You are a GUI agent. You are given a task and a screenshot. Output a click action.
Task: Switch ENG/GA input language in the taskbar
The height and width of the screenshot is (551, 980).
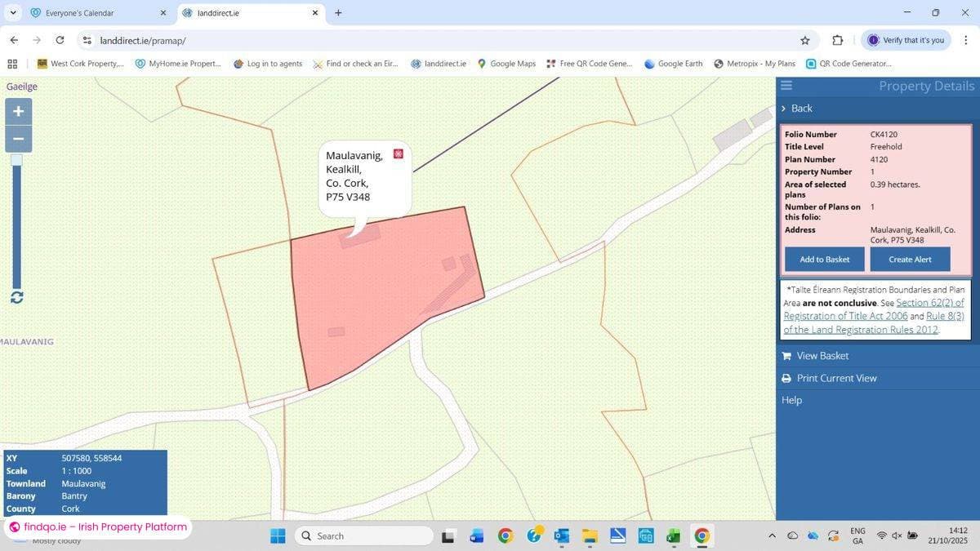click(x=857, y=535)
